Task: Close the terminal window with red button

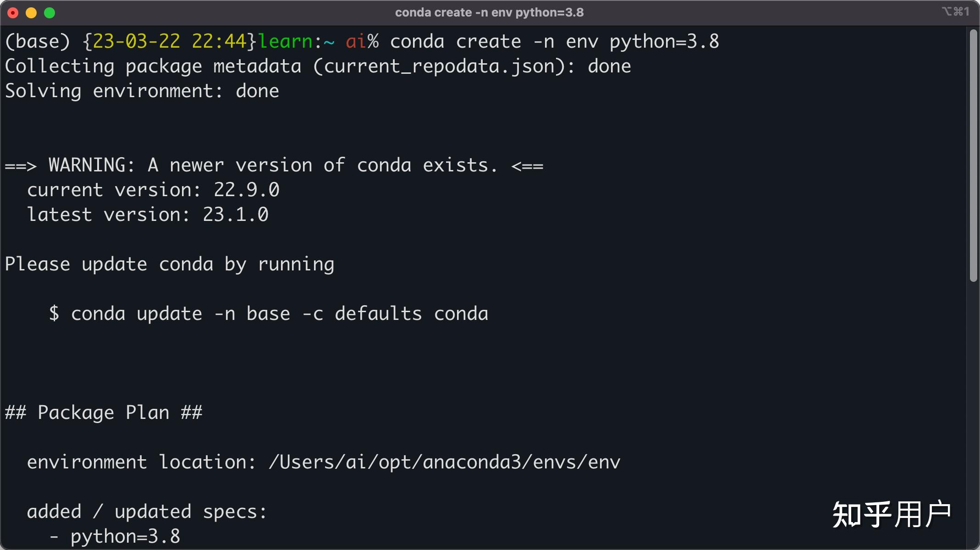Action: click(13, 13)
